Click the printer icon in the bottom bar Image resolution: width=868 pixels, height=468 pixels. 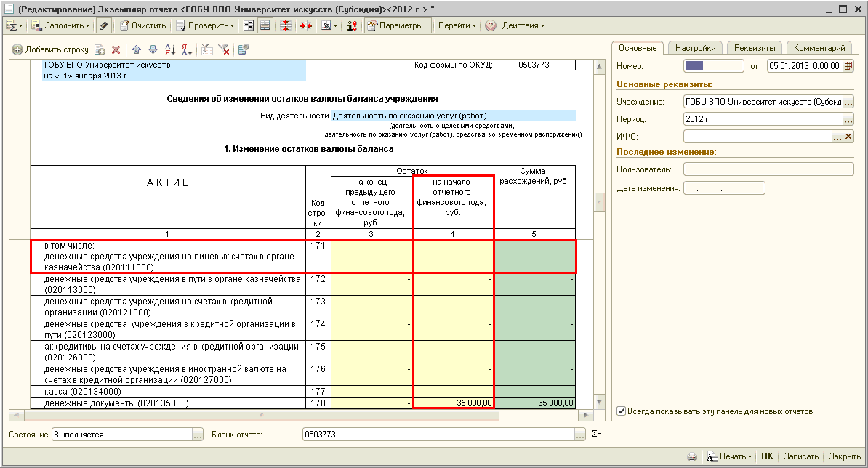click(x=693, y=457)
